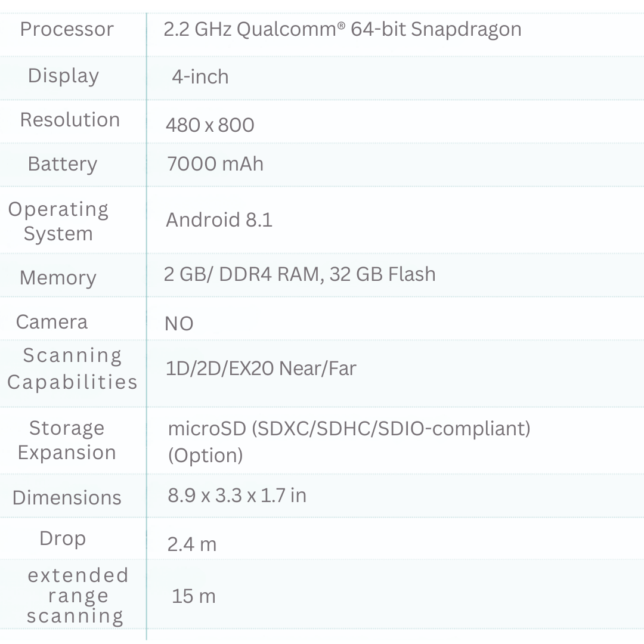The image size is (644, 644).
Task: Click the Processor row label
Action: tap(67, 29)
